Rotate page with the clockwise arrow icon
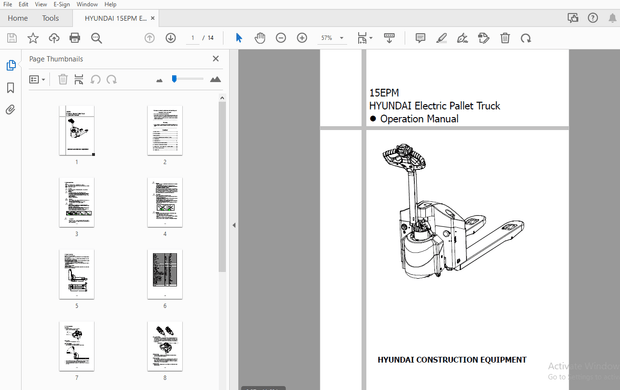This screenshot has height=390, width=620. point(525,38)
